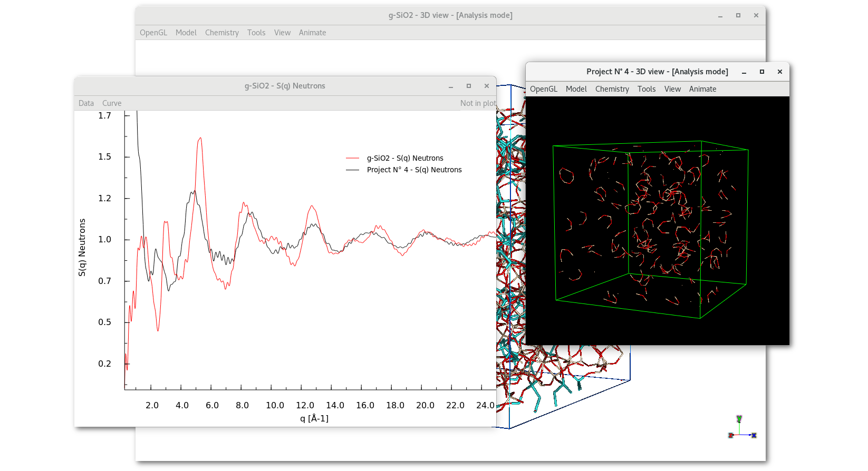Minimize the Project N° 4 3D view
This screenshot has height=471, width=868.
click(744, 72)
